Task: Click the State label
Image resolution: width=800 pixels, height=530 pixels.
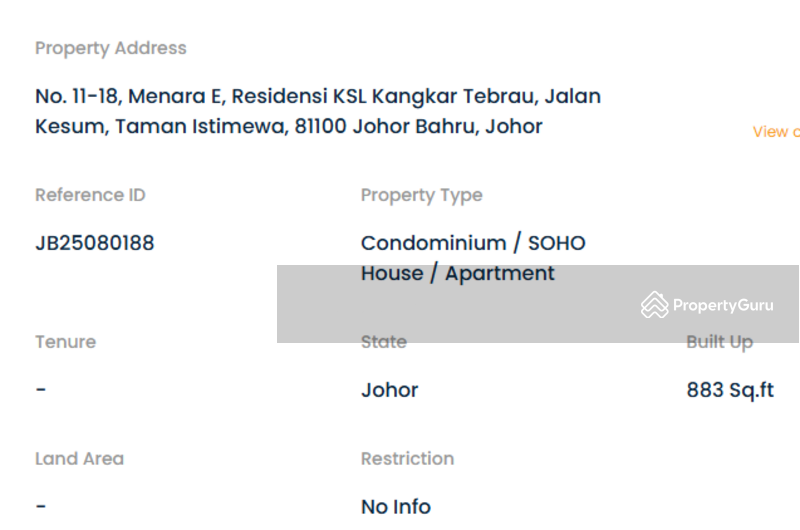Action: tap(384, 342)
